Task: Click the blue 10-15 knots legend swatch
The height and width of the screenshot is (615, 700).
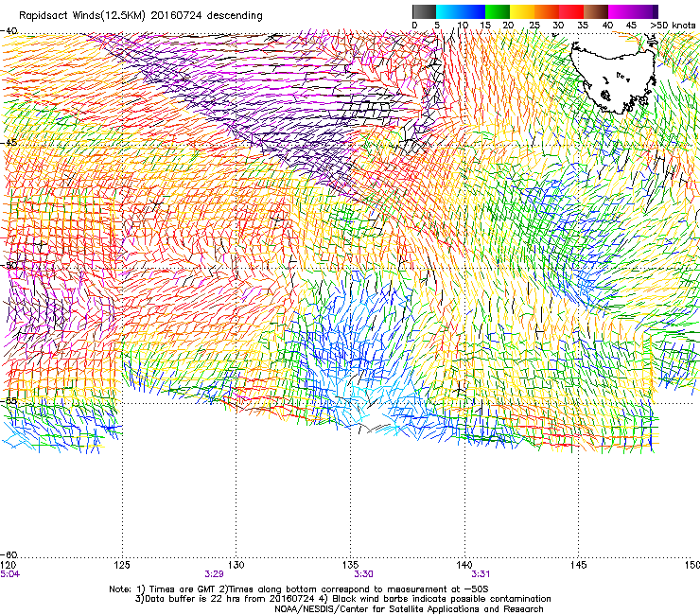Action: [473, 11]
